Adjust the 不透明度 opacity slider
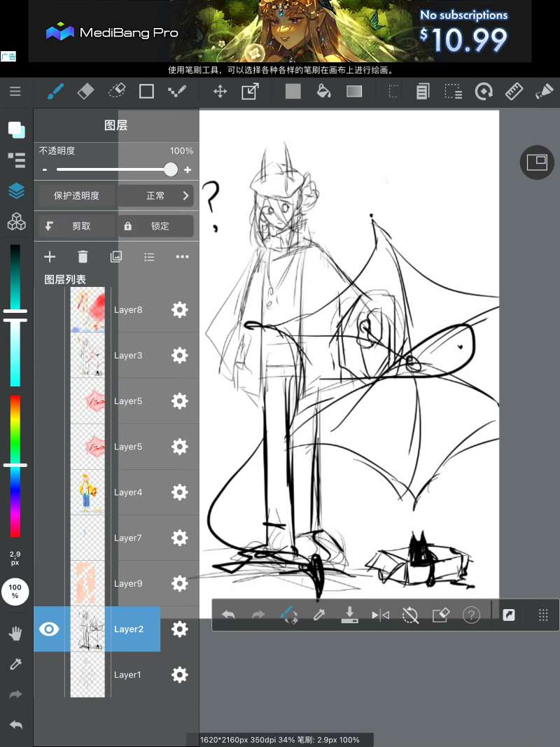The image size is (560, 747). click(117, 169)
